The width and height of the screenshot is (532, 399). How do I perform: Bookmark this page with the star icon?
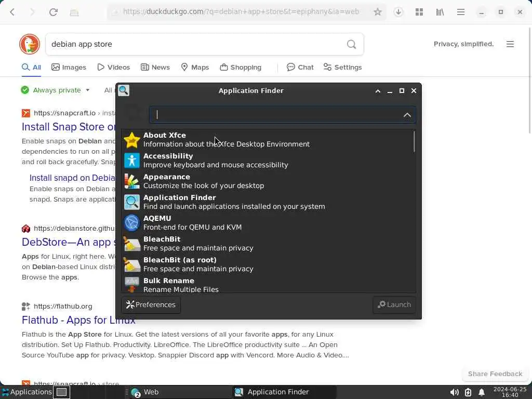tap(377, 12)
